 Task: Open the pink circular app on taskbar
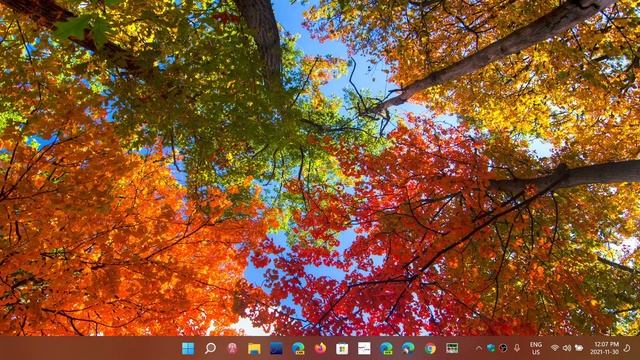[x=232, y=348]
